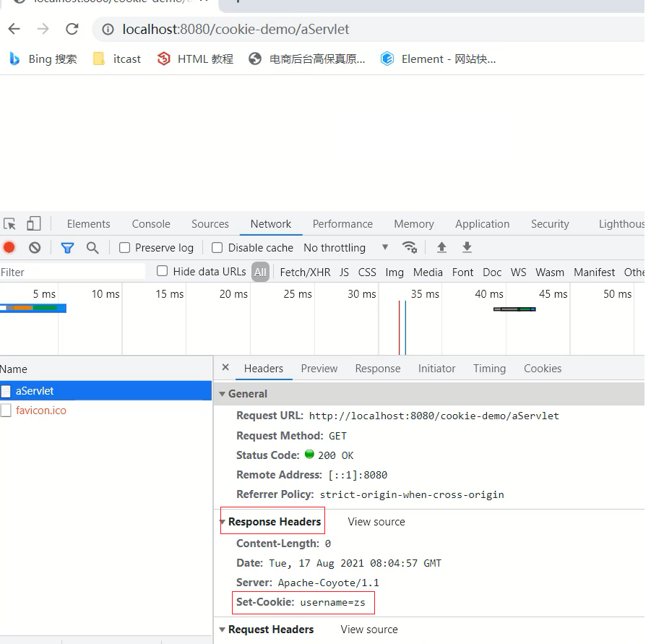
Task: Switch to the Elements panel
Action: click(88, 224)
